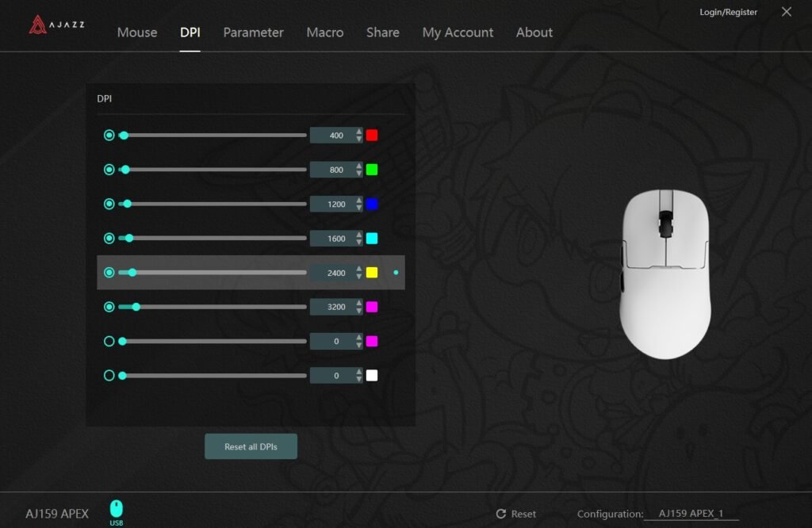This screenshot has height=528, width=812.
Task: Click the 400 DPI slider handle
Action: 124,135
